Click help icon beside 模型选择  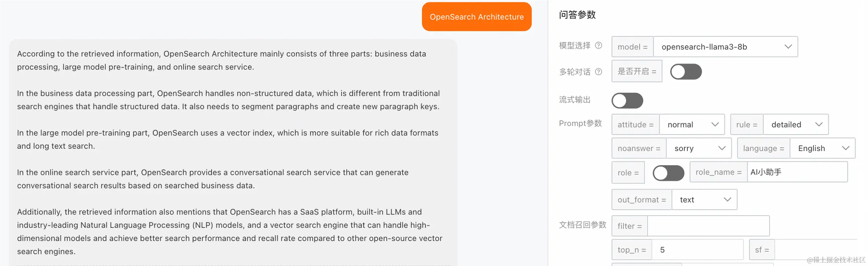pos(598,46)
